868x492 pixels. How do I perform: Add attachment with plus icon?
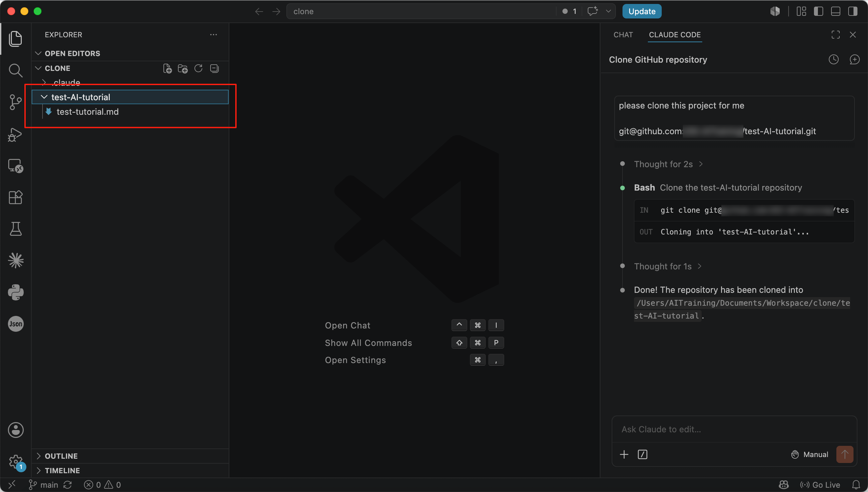coord(624,454)
